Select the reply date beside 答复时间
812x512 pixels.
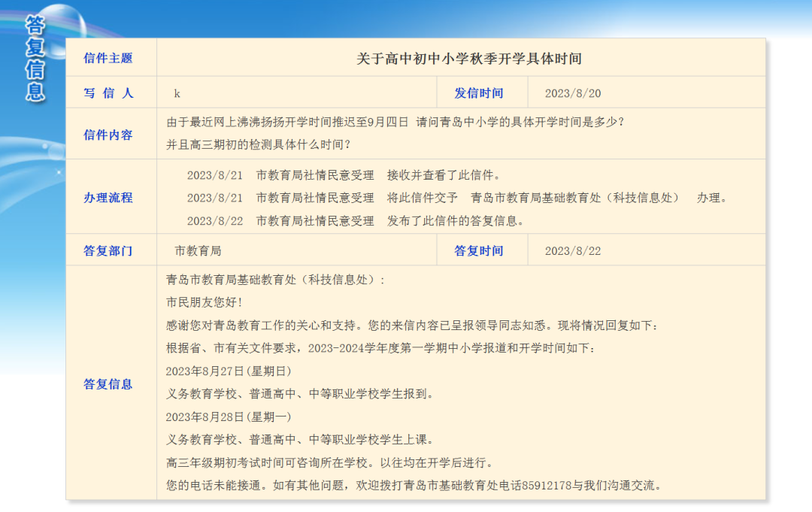click(x=572, y=251)
